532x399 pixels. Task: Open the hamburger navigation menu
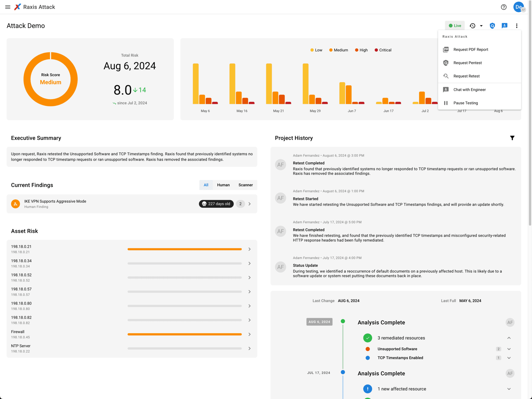tap(8, 7)
